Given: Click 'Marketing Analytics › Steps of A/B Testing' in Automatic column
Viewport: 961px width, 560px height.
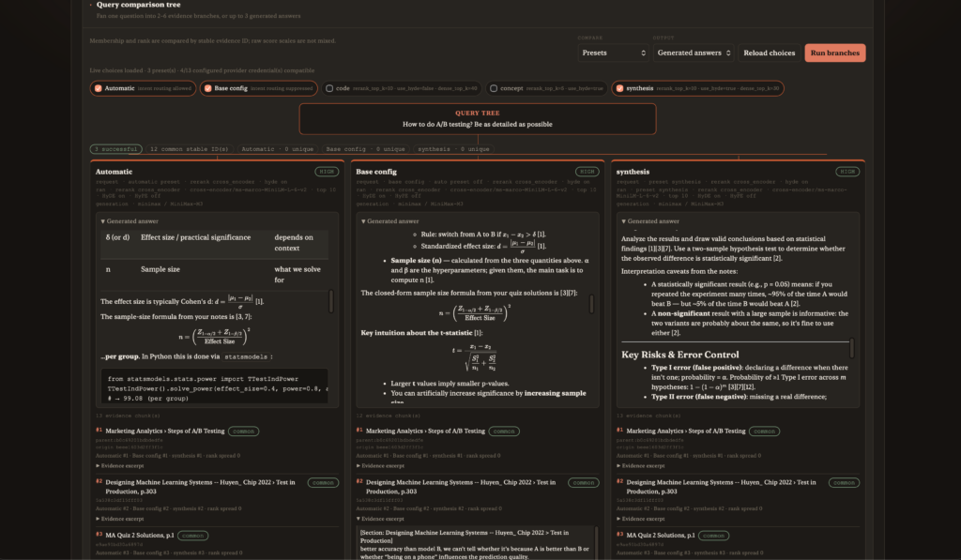Looking at the screenshot, I should pyautogui.click(x=165, y=431).
